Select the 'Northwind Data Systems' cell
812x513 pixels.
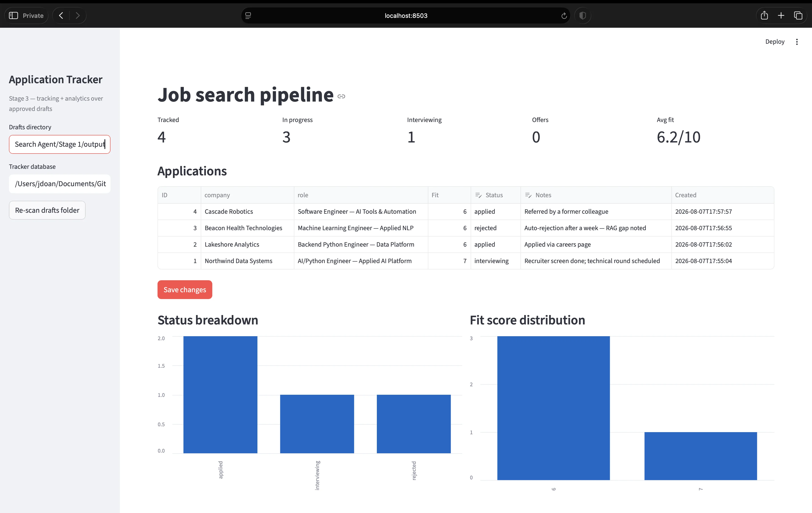click(x=247, y=261)
